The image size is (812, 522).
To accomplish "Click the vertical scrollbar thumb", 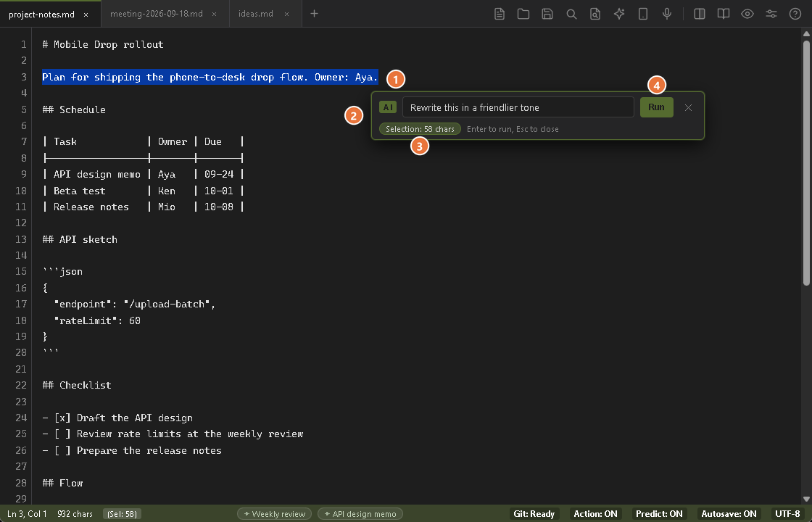I will 806,162.
